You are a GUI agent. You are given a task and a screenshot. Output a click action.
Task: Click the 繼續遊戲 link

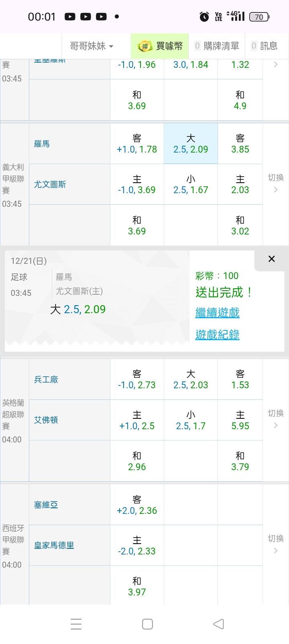tap(217, 312)
